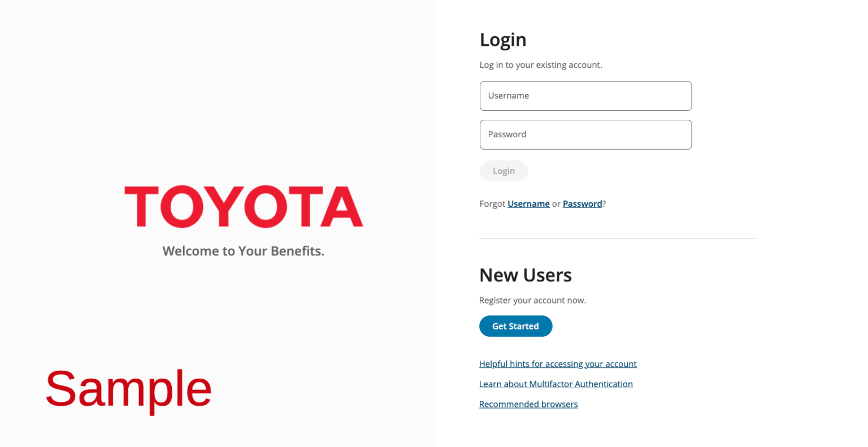Image resolution: width=868 pixels, height=447 pixels.
Task: Click the 'Login' page heading
Action: pyautogui.click(x=502, y=40)
